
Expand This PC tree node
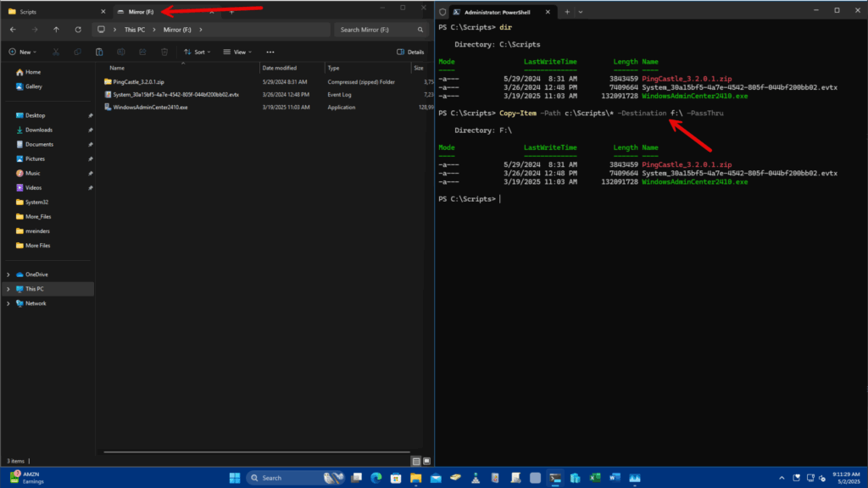point(8,289)
